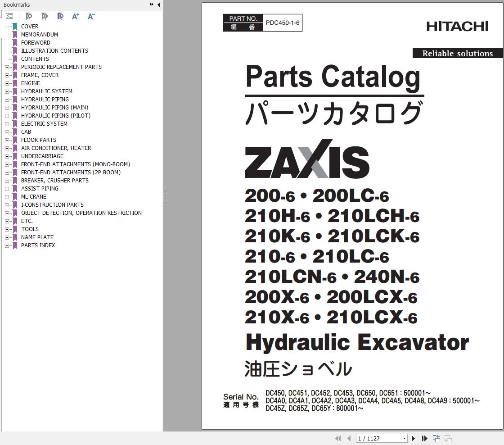This screenshot has width=504, height=445.
Task: Expand the FRAME, COVER bookmark
Action: pos(7,75)
